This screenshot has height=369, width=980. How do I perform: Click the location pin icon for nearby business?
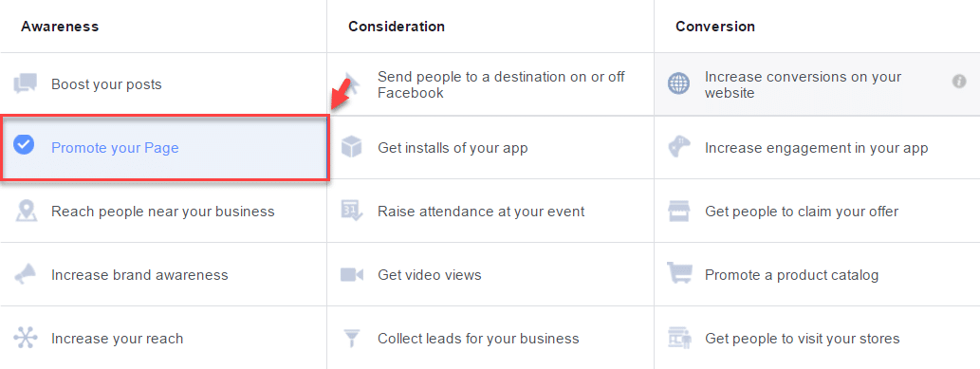[x=26, y=212]
